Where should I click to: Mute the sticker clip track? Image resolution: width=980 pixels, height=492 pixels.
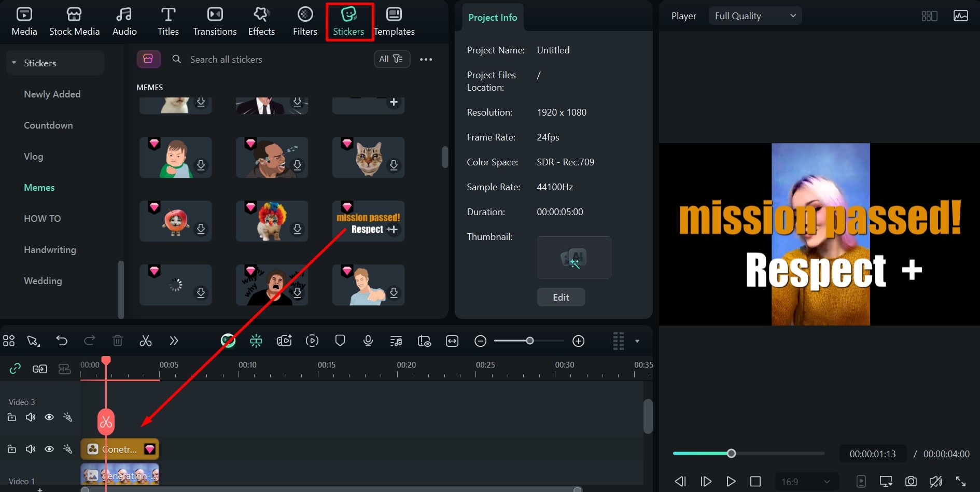[31, 449]
